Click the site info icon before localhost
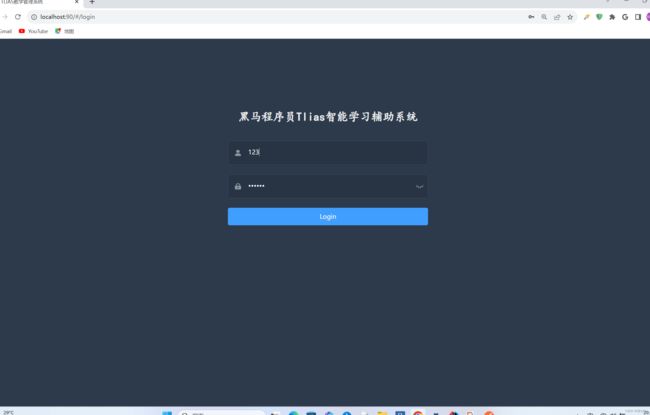This screenshot has width=650, height=415. pos(34,17)
